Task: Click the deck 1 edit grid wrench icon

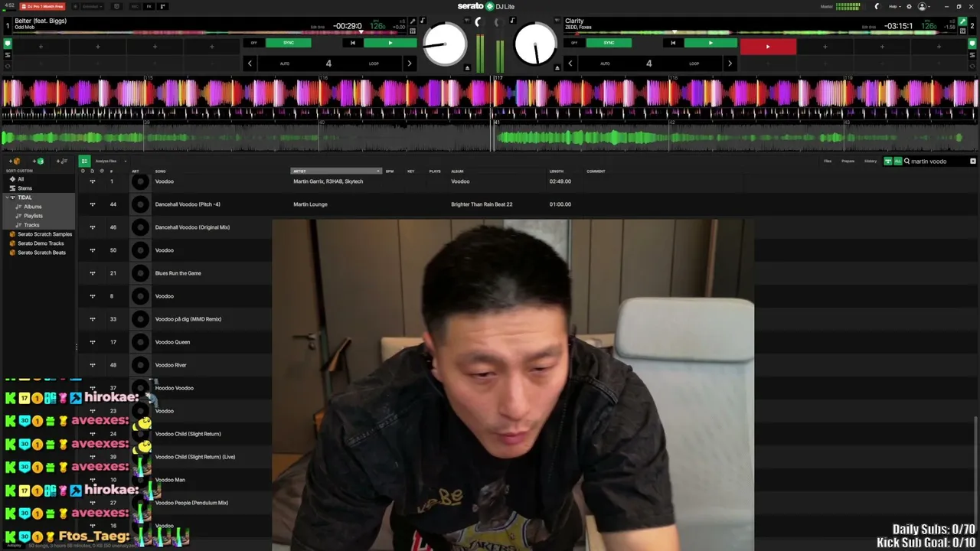Action: coord(413,21)
